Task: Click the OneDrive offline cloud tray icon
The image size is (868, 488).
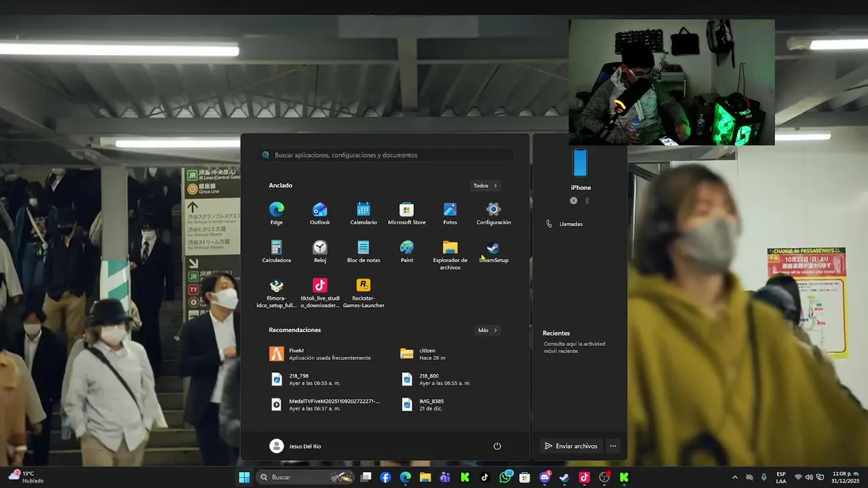Action: click(749, 477)
